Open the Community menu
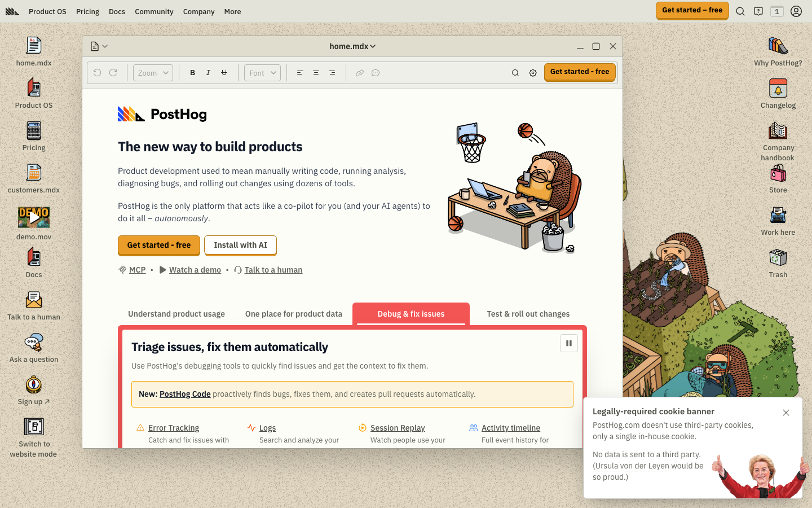812x508 pixels. coord(154,11)
